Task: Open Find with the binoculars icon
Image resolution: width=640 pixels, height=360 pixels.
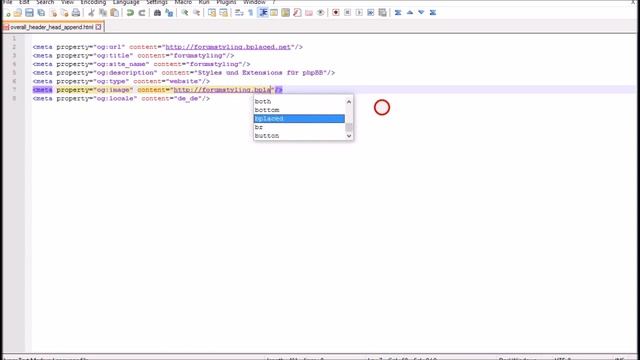Action: coord(157,13)
